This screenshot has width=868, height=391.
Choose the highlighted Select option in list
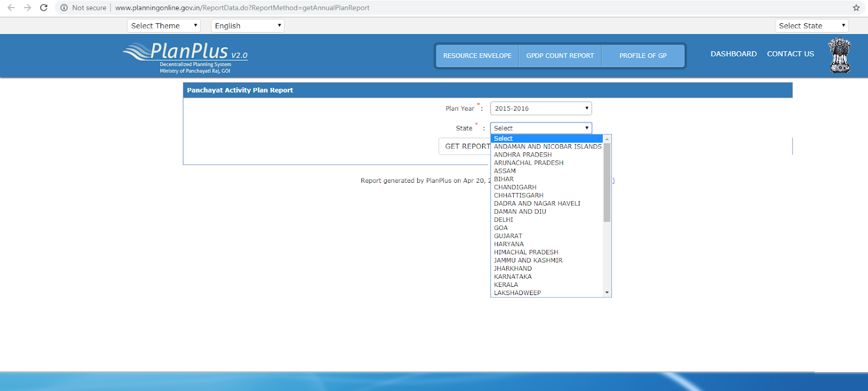(x=546, y=138)
